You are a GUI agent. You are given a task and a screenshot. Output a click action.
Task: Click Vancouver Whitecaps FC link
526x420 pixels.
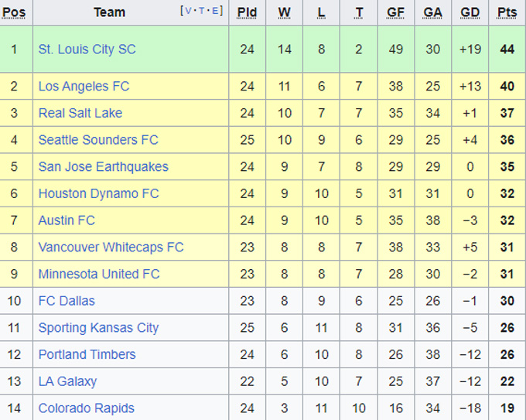pyautogui.click(x=111, y=248)
